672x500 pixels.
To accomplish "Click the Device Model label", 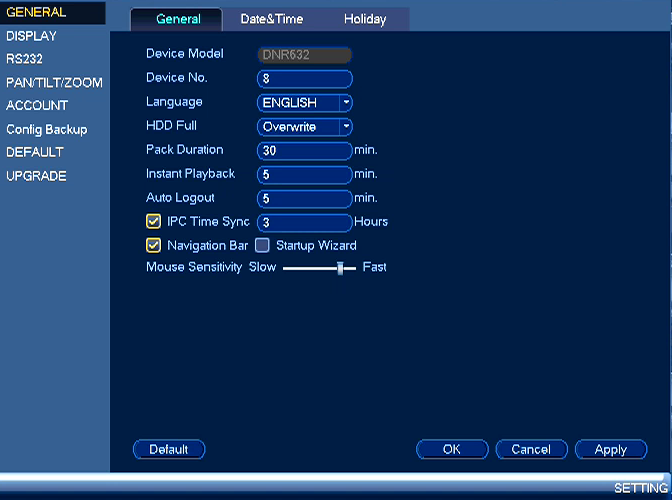I will pos(185,54).
